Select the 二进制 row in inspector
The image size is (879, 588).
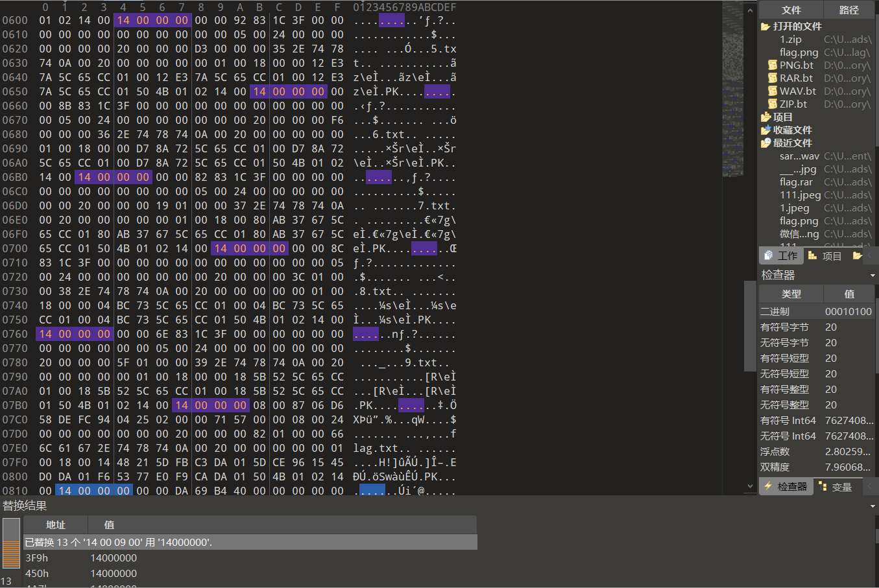(817, 311)
